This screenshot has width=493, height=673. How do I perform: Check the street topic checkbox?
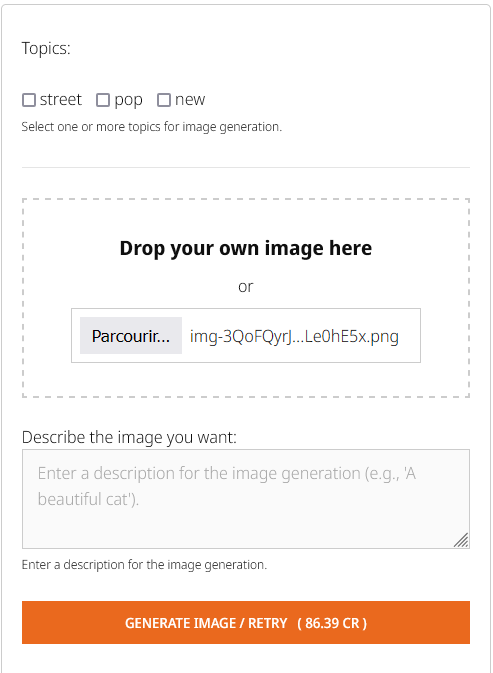29,100
